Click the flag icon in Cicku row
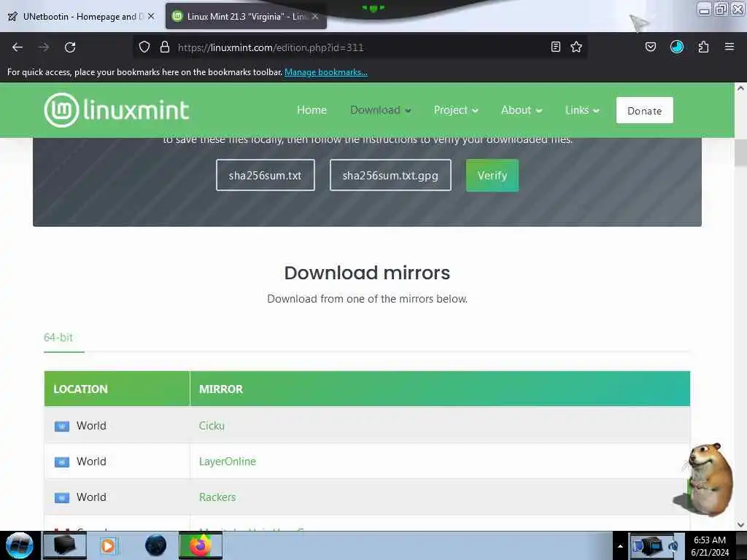The image size is (747, 560). [x=62, y=426]
